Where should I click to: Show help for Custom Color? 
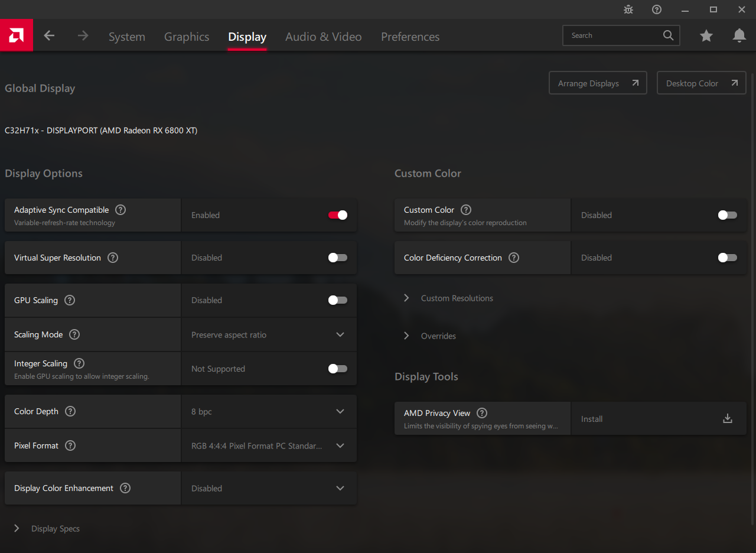coord(466,210)
